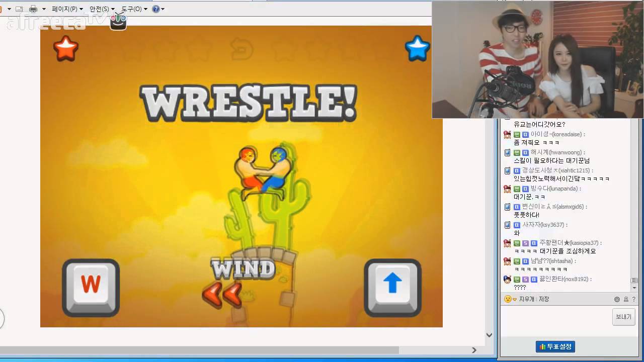Click the chat message input field
Image resolution: width=644 pixels, height=362 pixels.
(555, 320)
